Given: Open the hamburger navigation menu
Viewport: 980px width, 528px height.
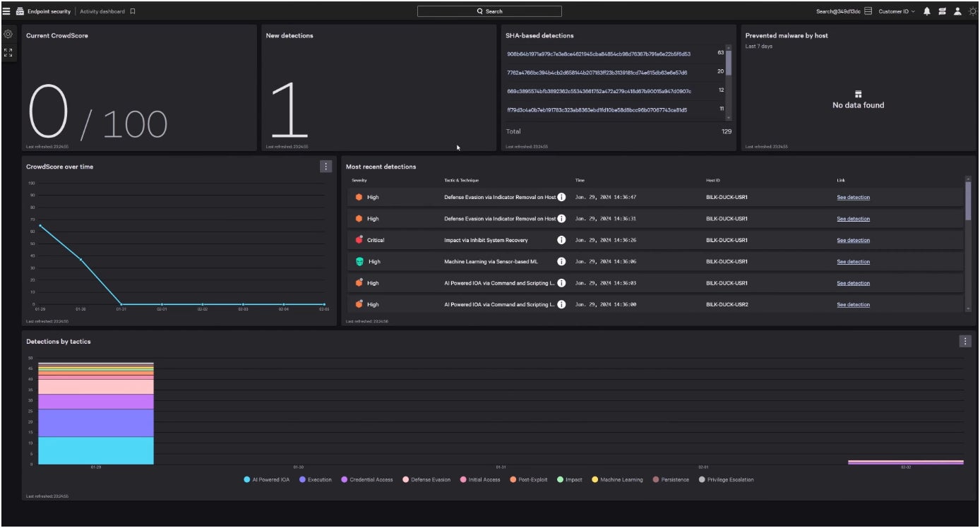Looking at the screenshot, I should coord(6,11).
